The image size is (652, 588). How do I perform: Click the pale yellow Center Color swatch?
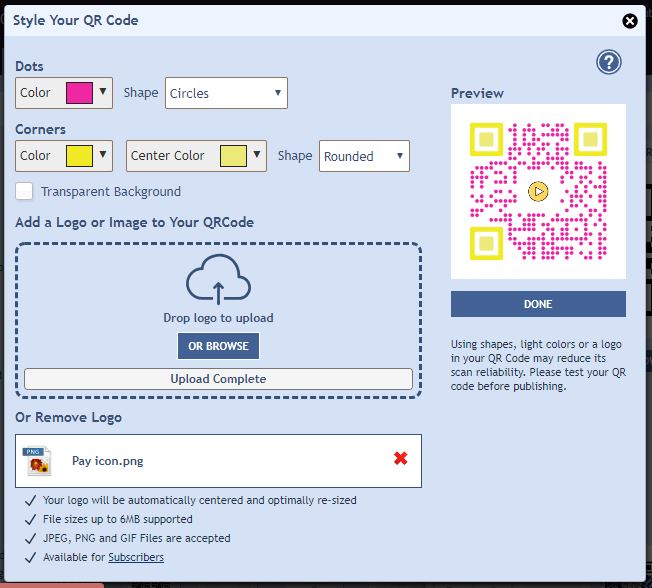coord(233,156)
